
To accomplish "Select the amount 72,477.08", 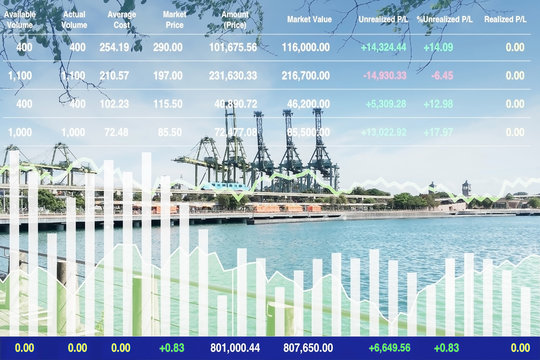I will click(236, 132).
